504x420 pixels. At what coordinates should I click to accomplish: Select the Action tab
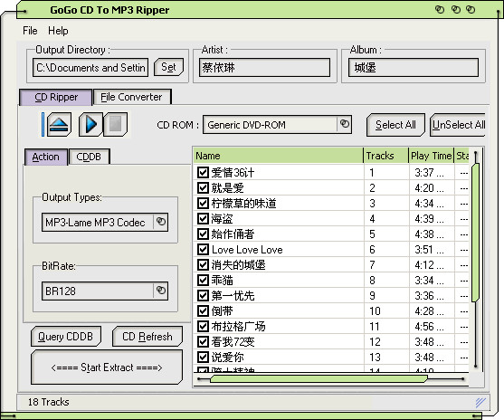click(45, 157)
